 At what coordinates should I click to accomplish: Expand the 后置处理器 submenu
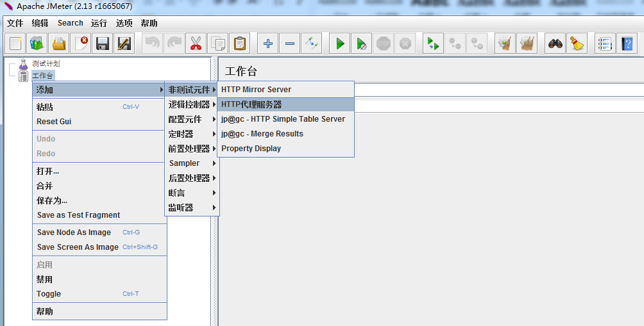point(192,178)
